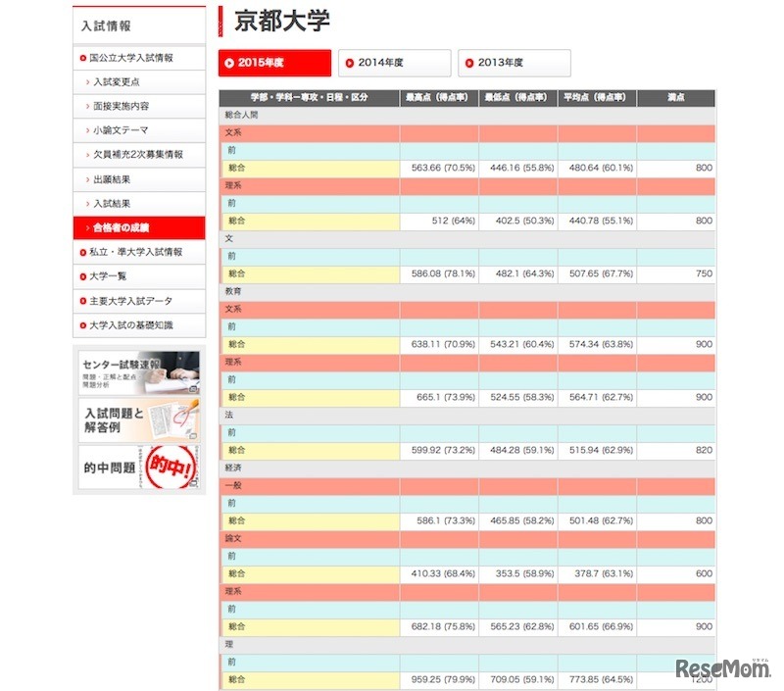The image size is (784, 691).
Task: Click the cell 402.5 (50.3%)
Action: [518, 221]
